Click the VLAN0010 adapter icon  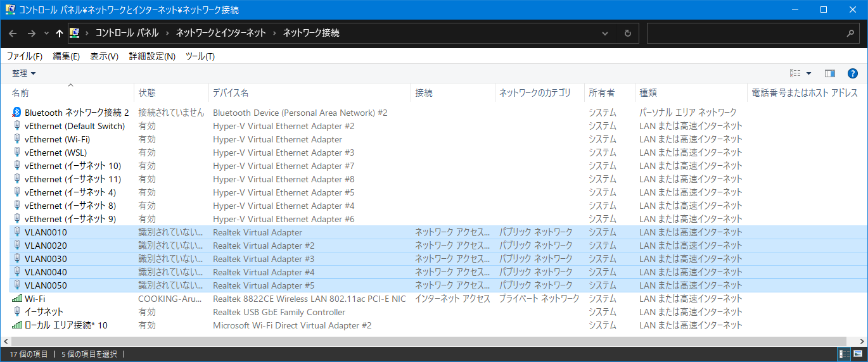(x=17, y=232)
